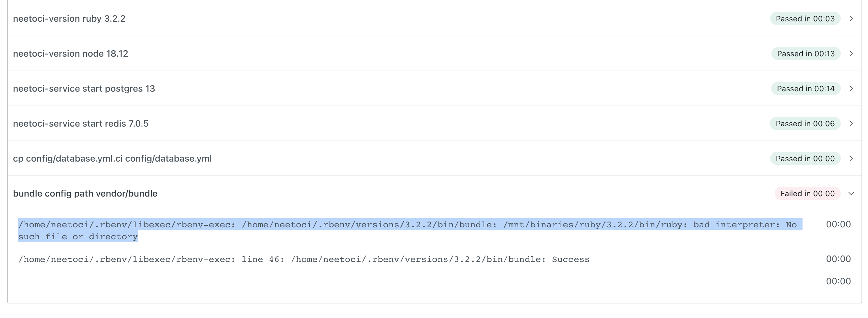Click the 'Passed in 00:00' status badge
The height and width of the screenshot is (318, 868).
pos(805,158)
